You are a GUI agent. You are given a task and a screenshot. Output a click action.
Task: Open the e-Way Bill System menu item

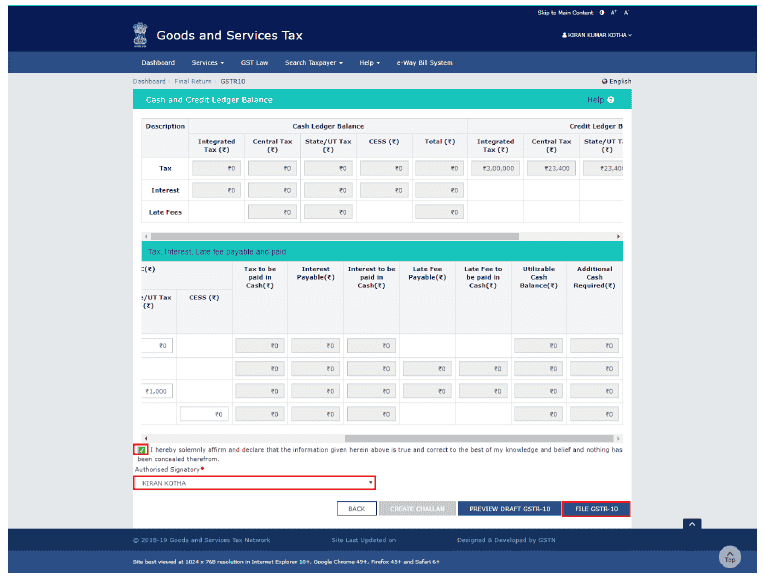point(424,62)
